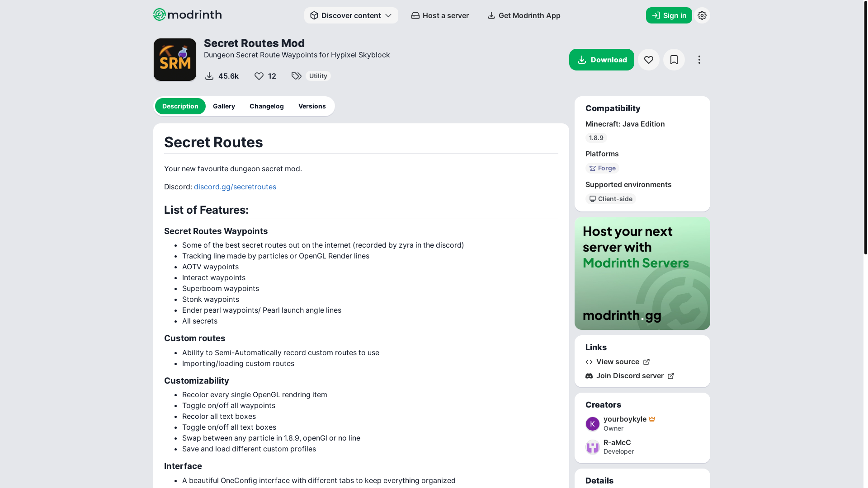The width and height of the screenshot is (868, 488).
Task: Click the external link icon beside View source
Action: pyautogui.click(x=646, y=362)
